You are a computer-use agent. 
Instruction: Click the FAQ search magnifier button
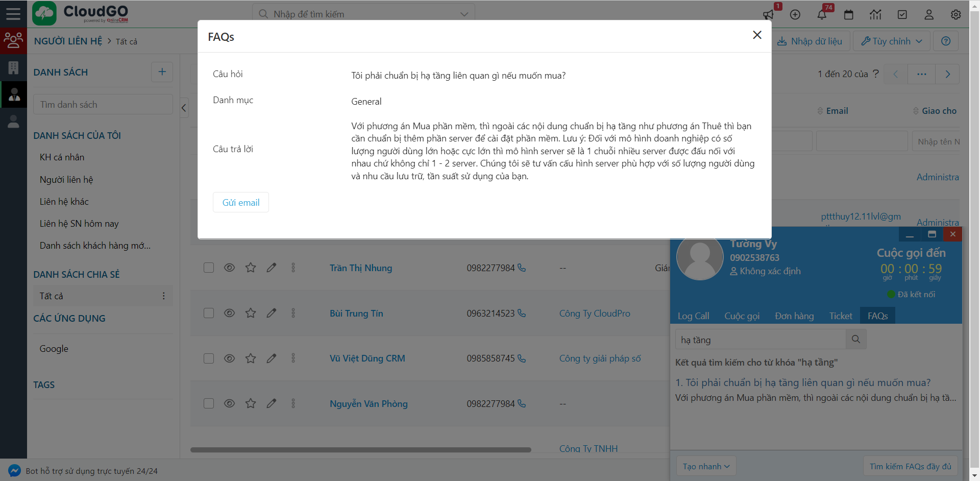point(856,339)
